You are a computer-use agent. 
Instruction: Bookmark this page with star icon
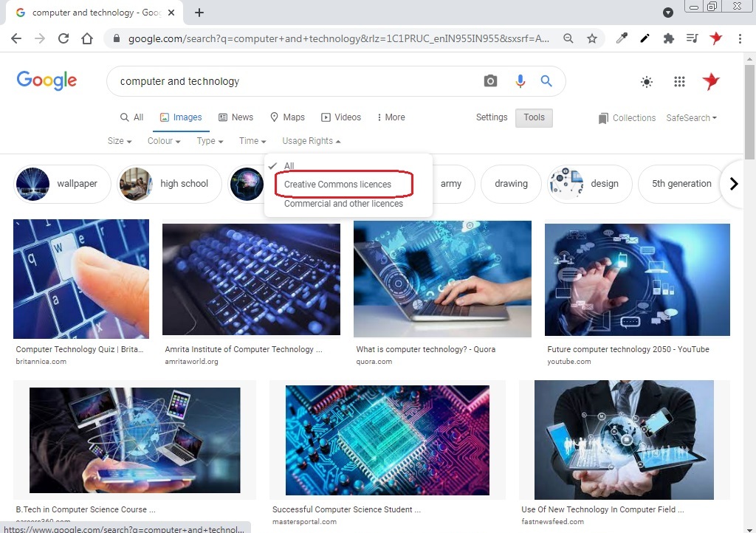pyautogui.click(x=592, y=38)
